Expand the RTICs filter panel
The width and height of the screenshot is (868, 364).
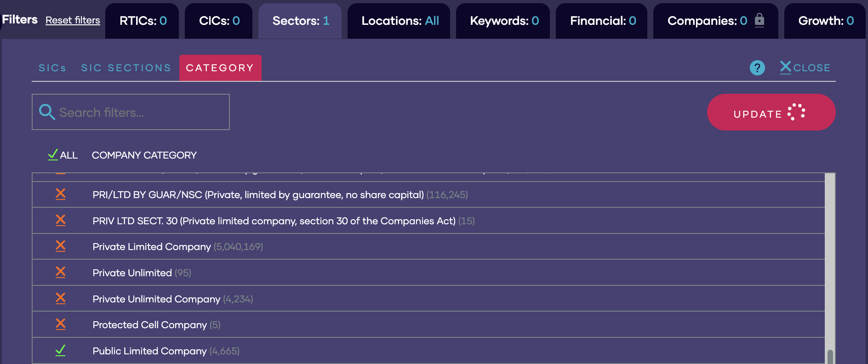(x=142, y=21)
